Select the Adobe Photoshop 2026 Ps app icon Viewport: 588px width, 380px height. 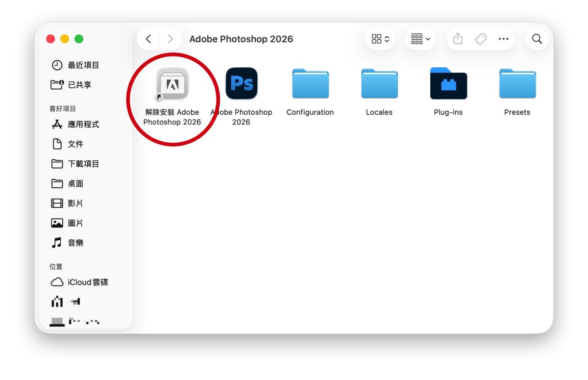point(242,83)
